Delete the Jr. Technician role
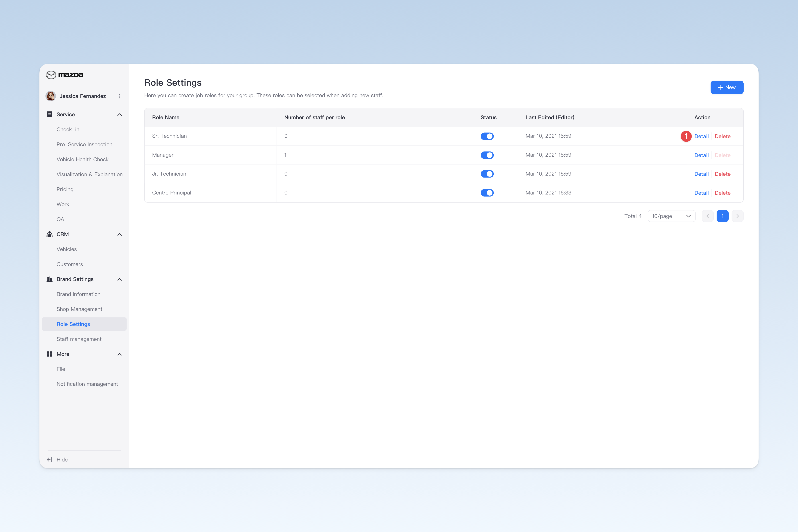 722,174
